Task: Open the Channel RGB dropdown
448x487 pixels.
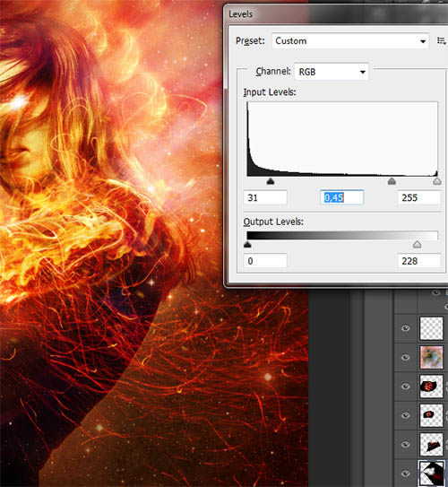Action: [x=331, y=72]
